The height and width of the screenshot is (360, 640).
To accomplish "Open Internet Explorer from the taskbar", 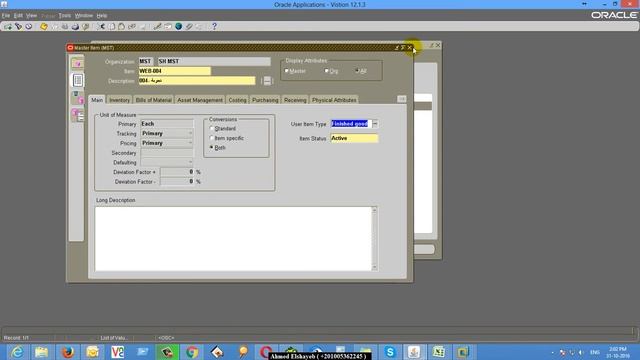I will 17,352.
